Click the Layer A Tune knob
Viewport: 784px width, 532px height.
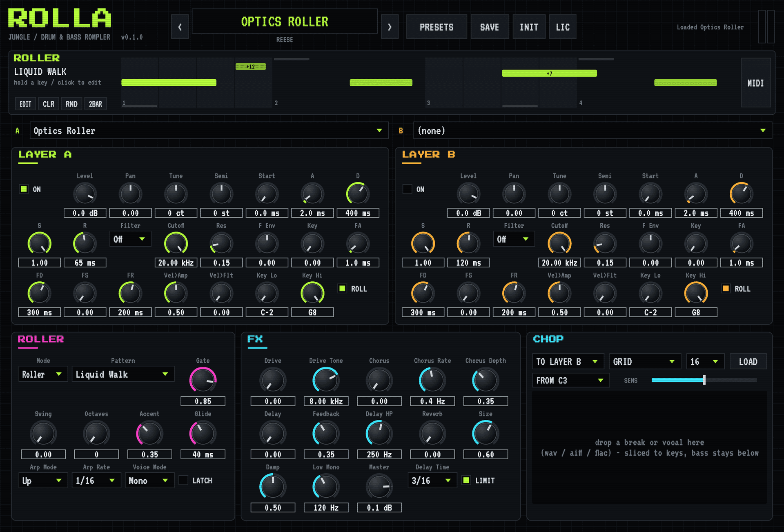[176, 194]
